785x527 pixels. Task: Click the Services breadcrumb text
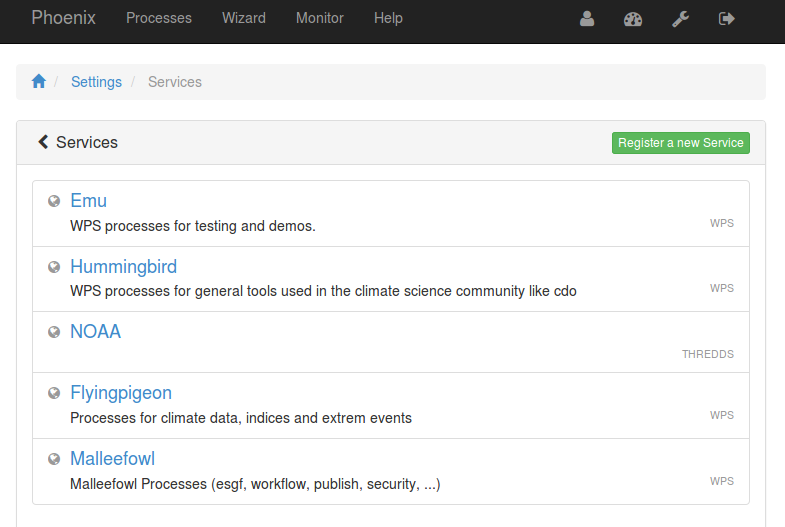(x=175, y=82)
